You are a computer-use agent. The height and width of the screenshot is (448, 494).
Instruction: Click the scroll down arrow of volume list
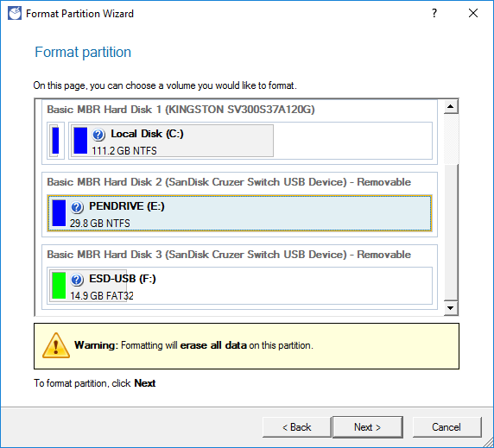point(451,308)
